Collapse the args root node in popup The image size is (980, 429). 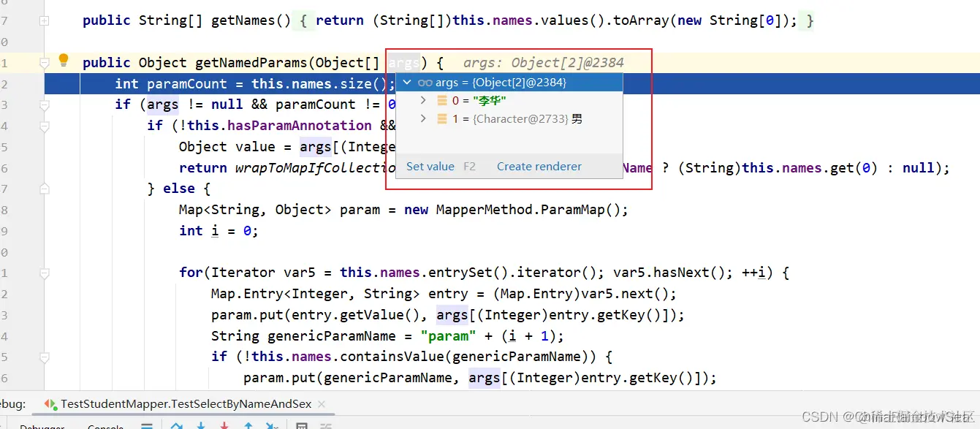pyautogui.click(x=408, y=83)
